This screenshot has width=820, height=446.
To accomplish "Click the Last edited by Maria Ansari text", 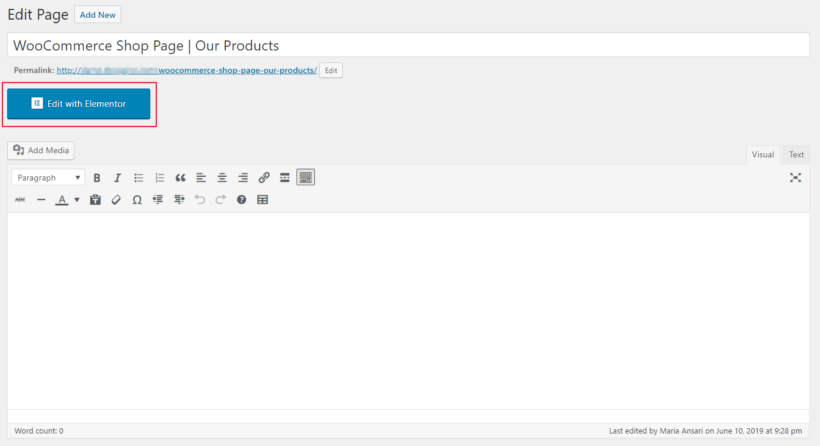I will [x=705, y=431].
